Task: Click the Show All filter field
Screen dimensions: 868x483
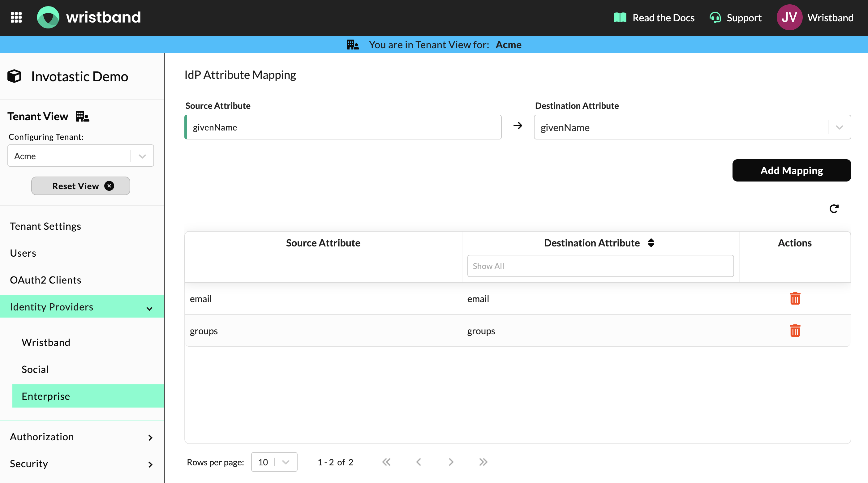Action: [600, 266]
